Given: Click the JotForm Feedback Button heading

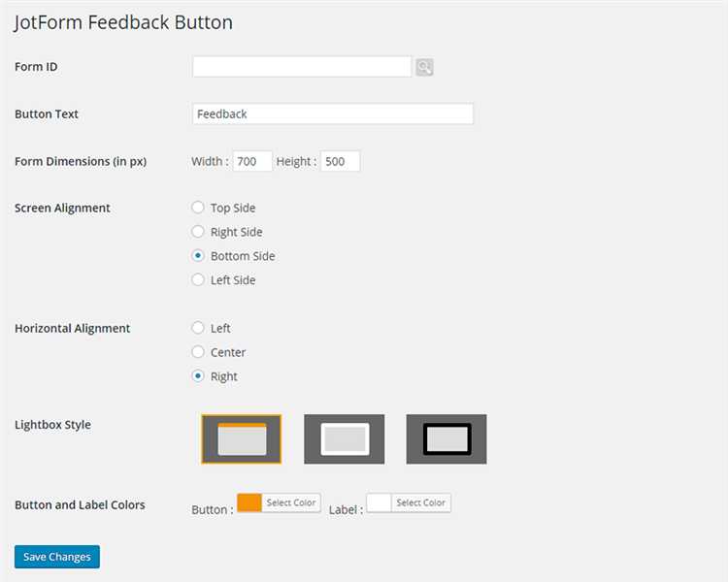Looking at the screenshot, I should [123, 22].
